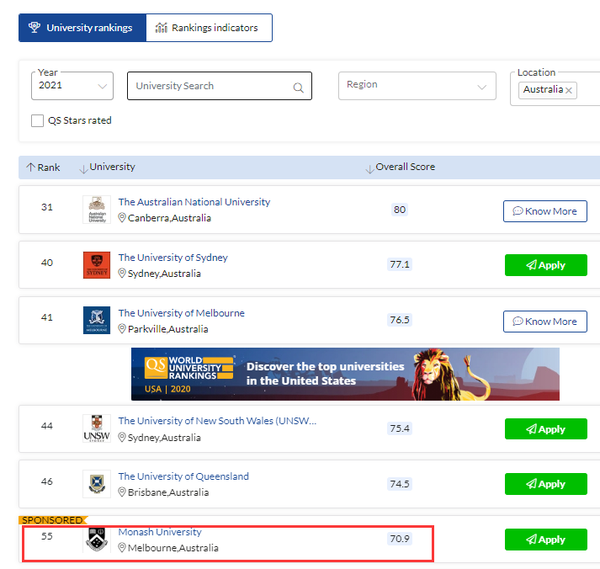Click Apply for Monash University

pos(546,539)
